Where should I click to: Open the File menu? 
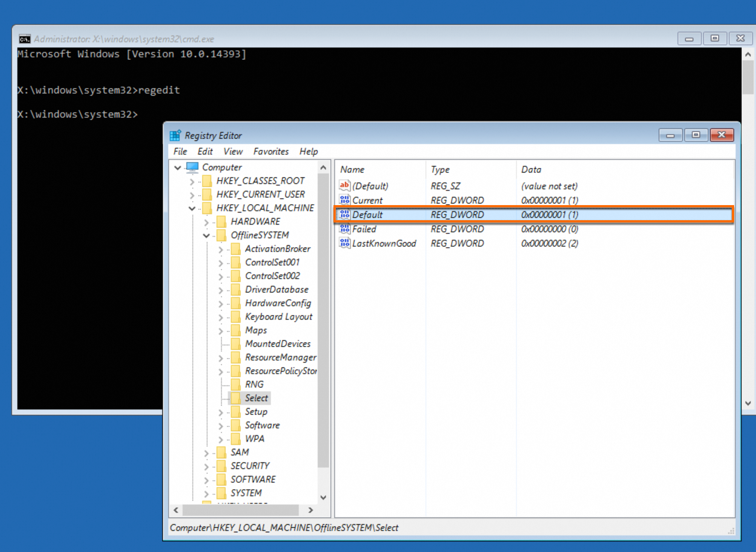(180, 152)
